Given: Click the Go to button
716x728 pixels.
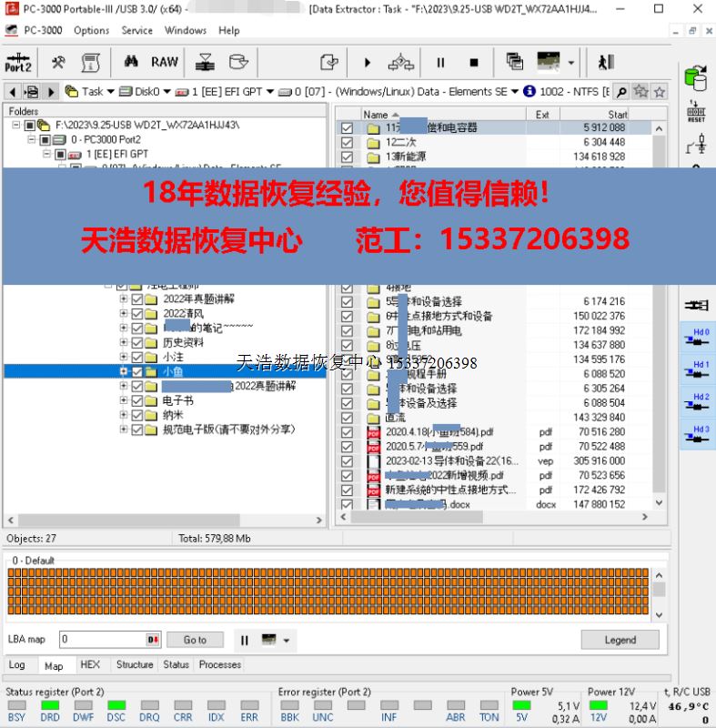Looking at the screenshot, I should 195,640.
